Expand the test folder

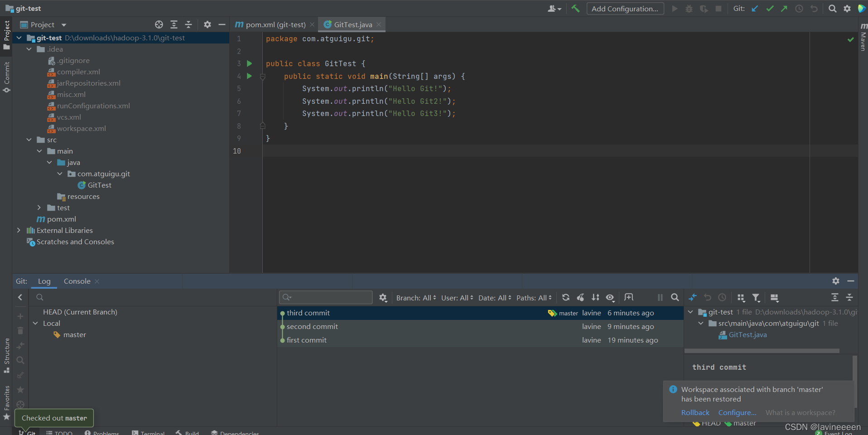[39, 208]
